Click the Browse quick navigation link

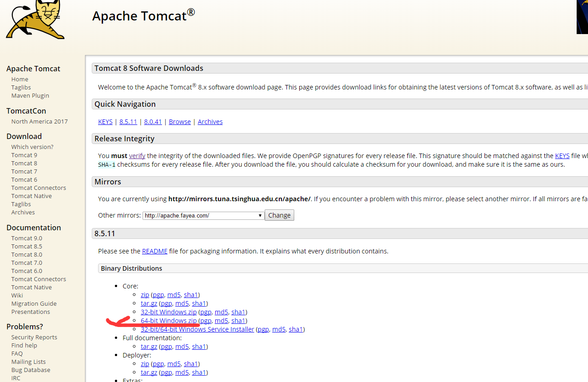point(180,122)
